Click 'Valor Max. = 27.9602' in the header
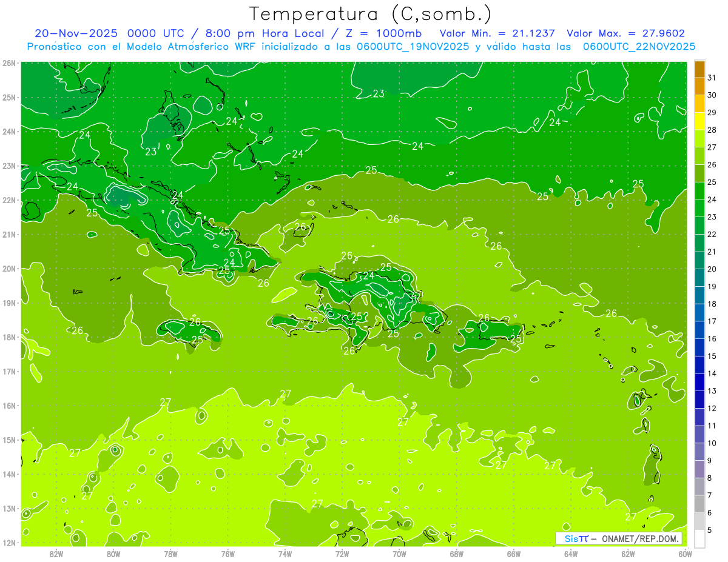728x562 pixels. pos(625,33)
